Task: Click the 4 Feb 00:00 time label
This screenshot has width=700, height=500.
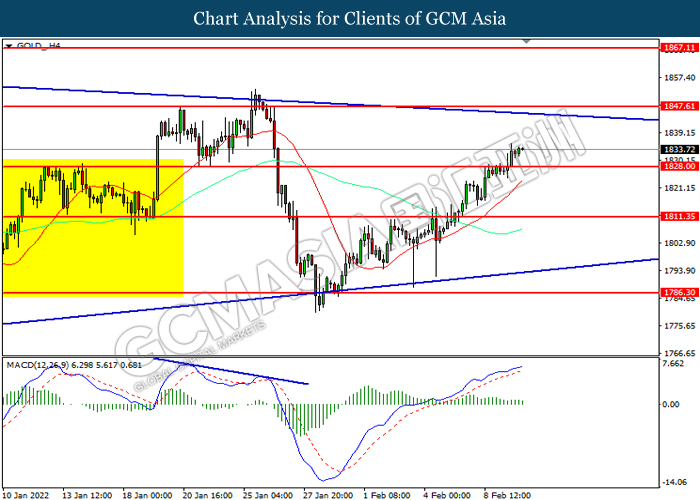Action: 447,495
